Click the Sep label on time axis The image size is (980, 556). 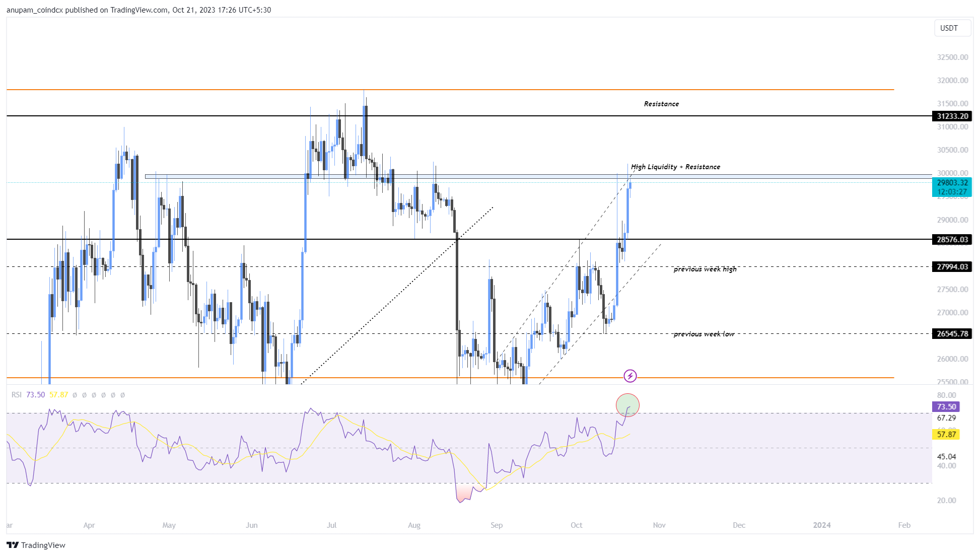497,525
